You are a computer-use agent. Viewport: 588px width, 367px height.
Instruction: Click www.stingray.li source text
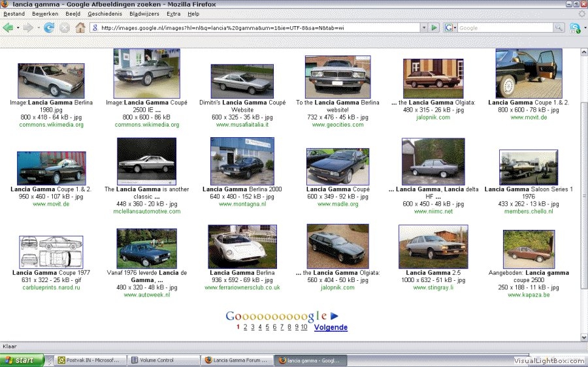tap(433, 287)
